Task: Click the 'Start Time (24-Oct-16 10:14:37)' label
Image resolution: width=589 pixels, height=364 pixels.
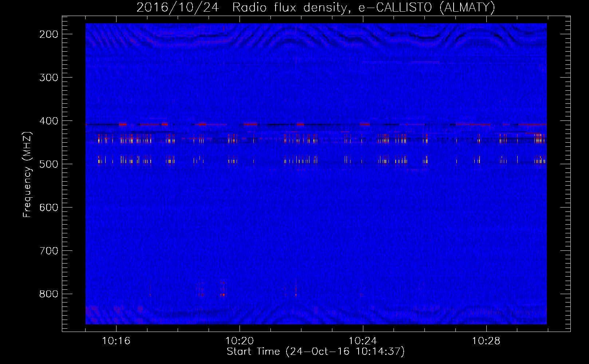Action: coord(316,352)
